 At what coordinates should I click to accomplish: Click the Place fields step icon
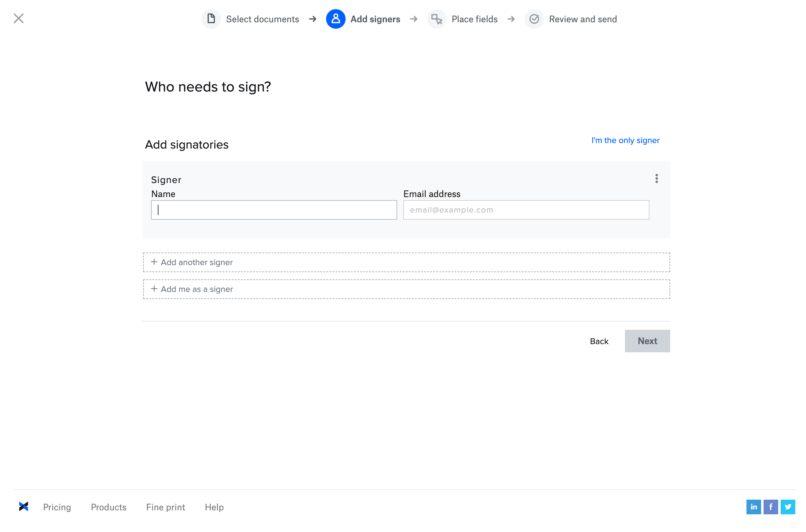[436, 19]
